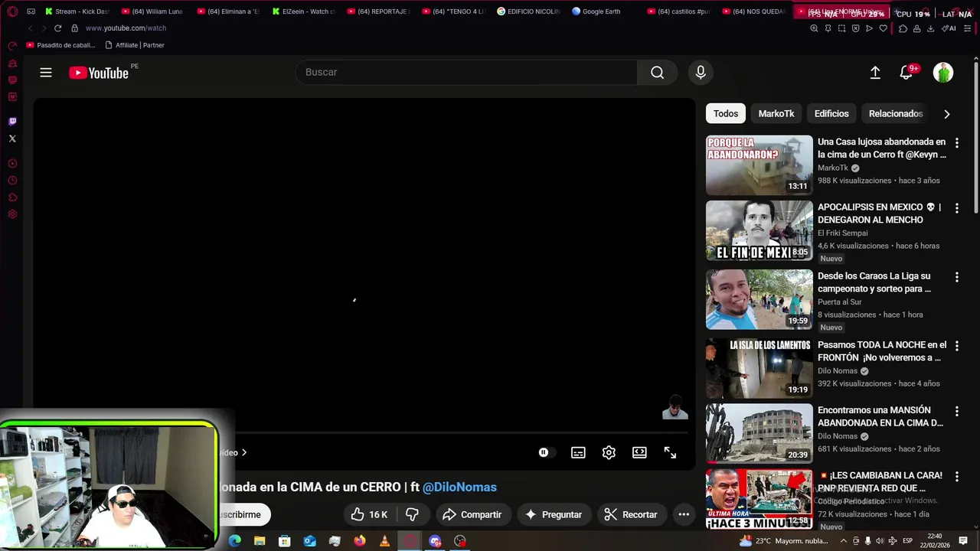Open options for 'Una Casa lujosa abandonada' video
This screenshot has width=980, height=551.
(x=956, y=143)
